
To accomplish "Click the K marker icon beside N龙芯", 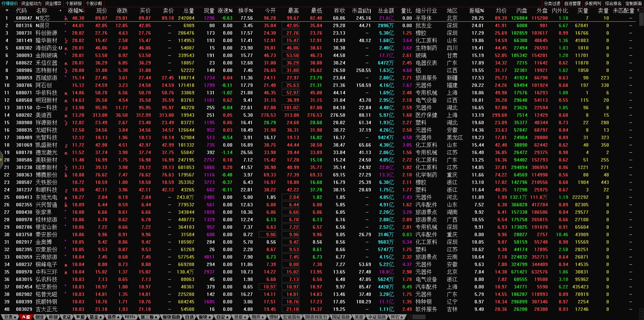I will tap(66, 19).
